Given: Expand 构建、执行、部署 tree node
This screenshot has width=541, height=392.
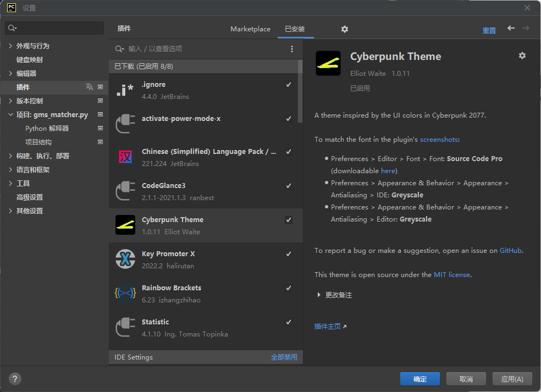Looking at the screenshot, I should pos(10,156).
